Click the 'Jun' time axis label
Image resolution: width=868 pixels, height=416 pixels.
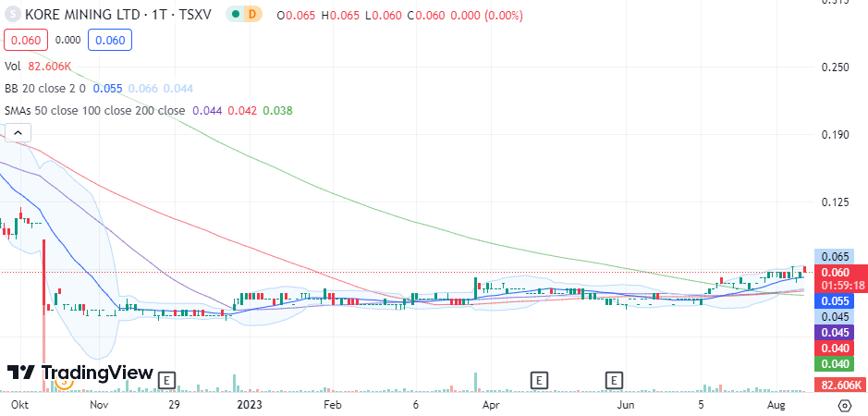click(x=627, y=405)
